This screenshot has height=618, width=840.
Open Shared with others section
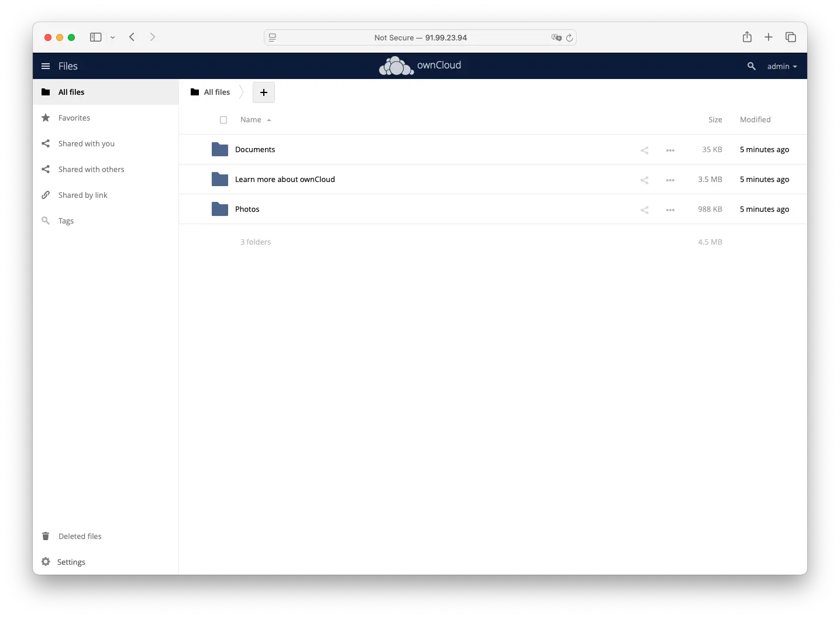tap(91, 169)
